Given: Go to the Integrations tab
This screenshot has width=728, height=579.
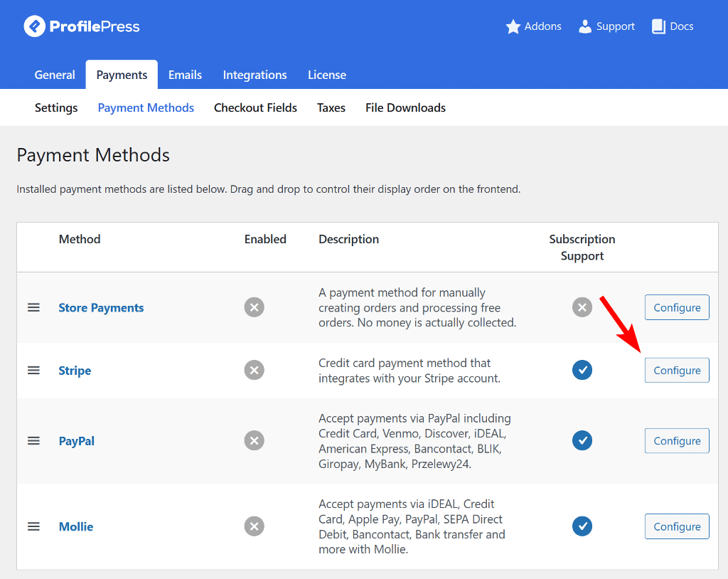Looking at the screenshot, I should [x=255, y=75].
